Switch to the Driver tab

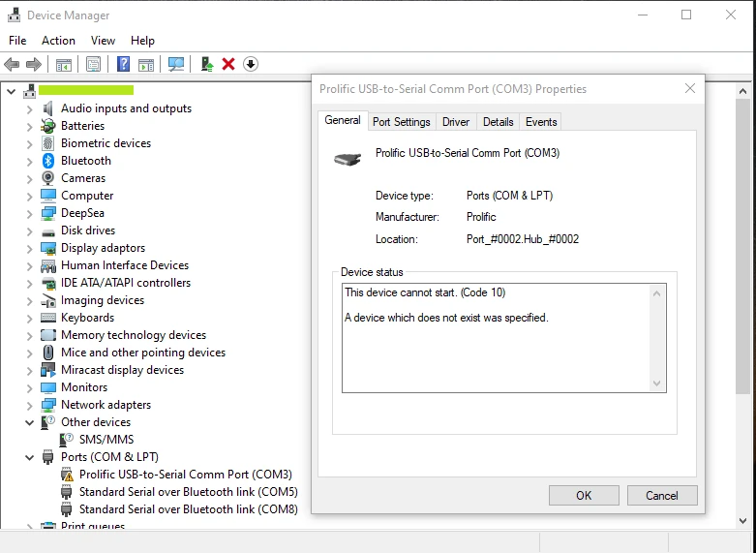click(x=456, y=122)
